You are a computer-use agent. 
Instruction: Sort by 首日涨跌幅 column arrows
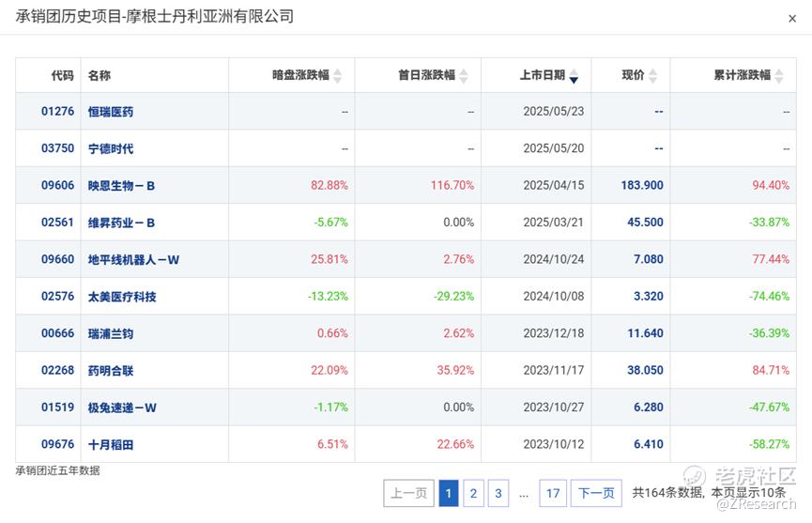(464, 76)
